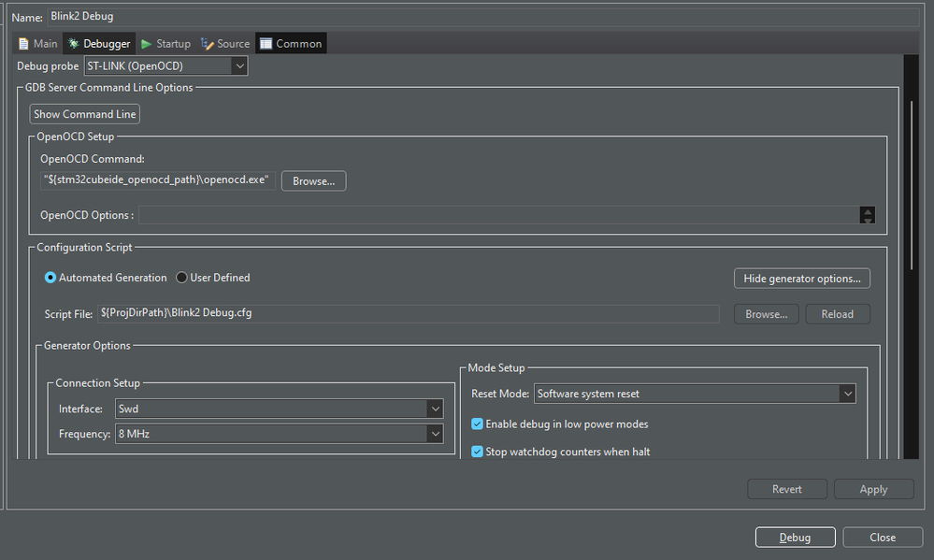Open the Frequency dropdown showing 8 MHz
The width and height of the screenshot is (934, 560).
pyautogui.click(x=279, y=434)
